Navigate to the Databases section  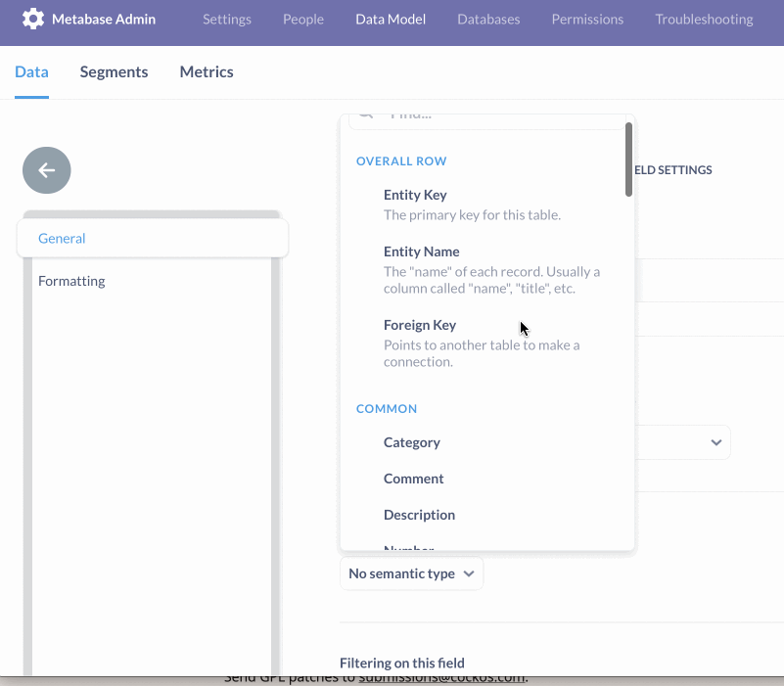487,19
